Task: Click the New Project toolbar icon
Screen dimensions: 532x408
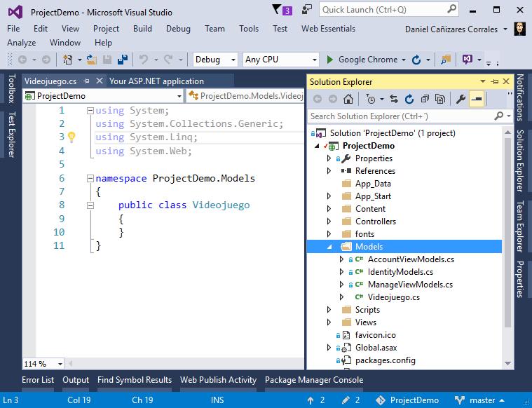Action: [68, 60]
